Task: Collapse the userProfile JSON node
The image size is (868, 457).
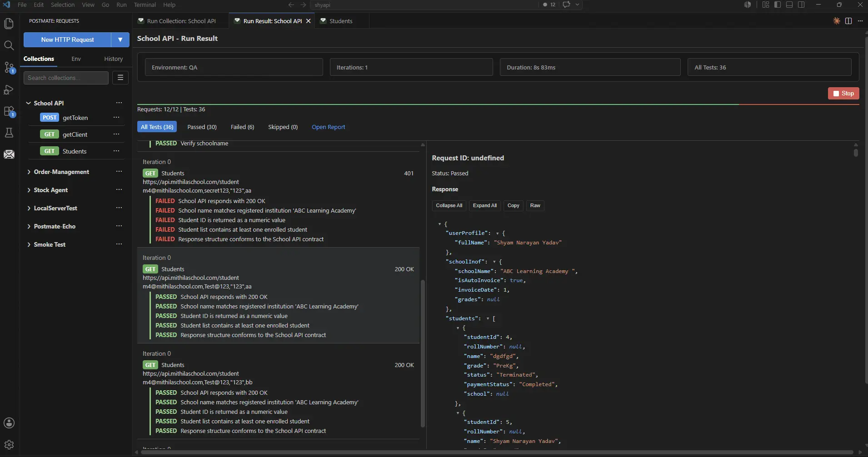Action: click(x=497, y=233)
